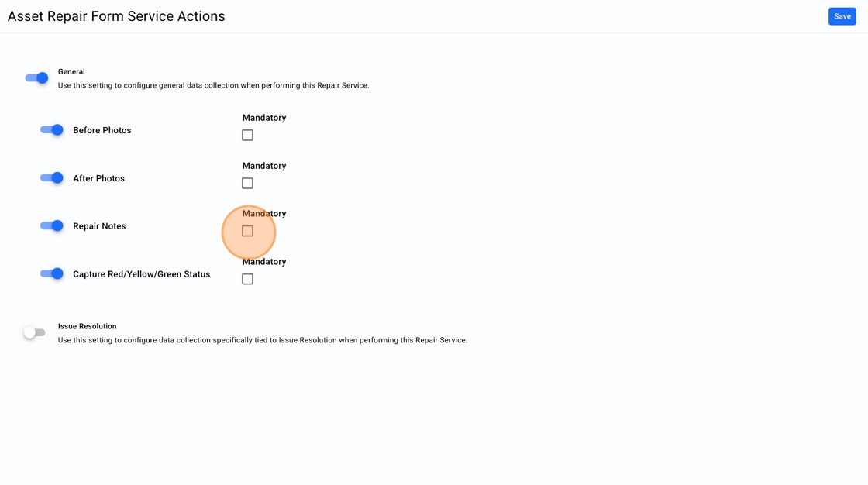Tick the After Photos Mandatory checkbox
Screen dimensions: 868x485
coord(247,184)
